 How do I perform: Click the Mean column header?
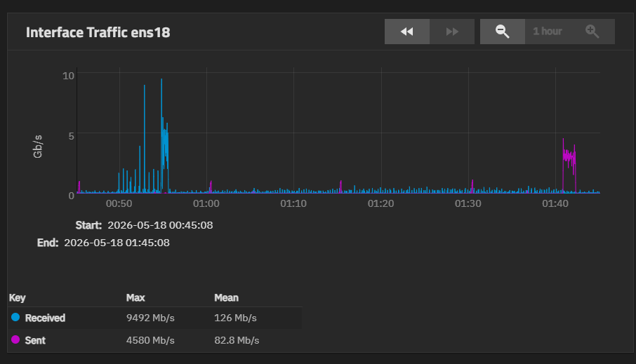click(x=226, y=298)
